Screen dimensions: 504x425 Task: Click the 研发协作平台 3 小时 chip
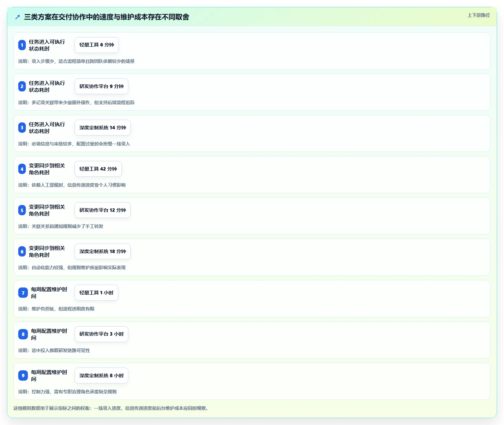tap(101, 334)
